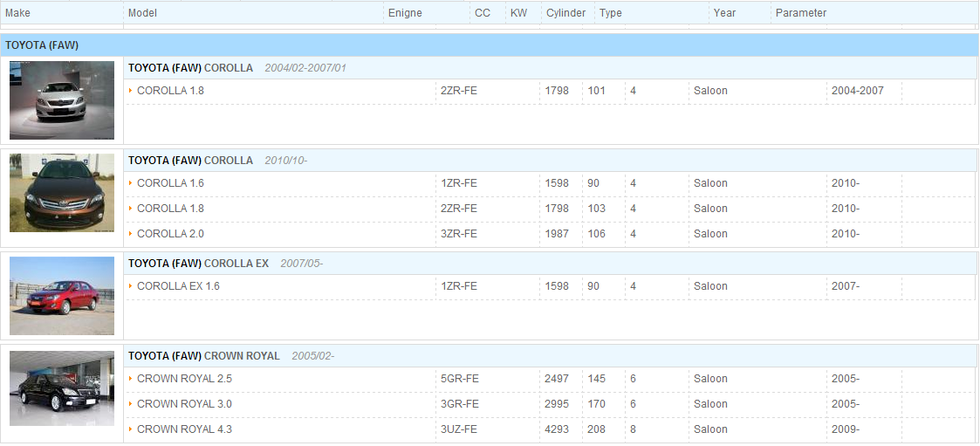Viewport: 980px width, 446px height.
Task: Click engine code 5GR-FE
Action: (x=459, y=379)
